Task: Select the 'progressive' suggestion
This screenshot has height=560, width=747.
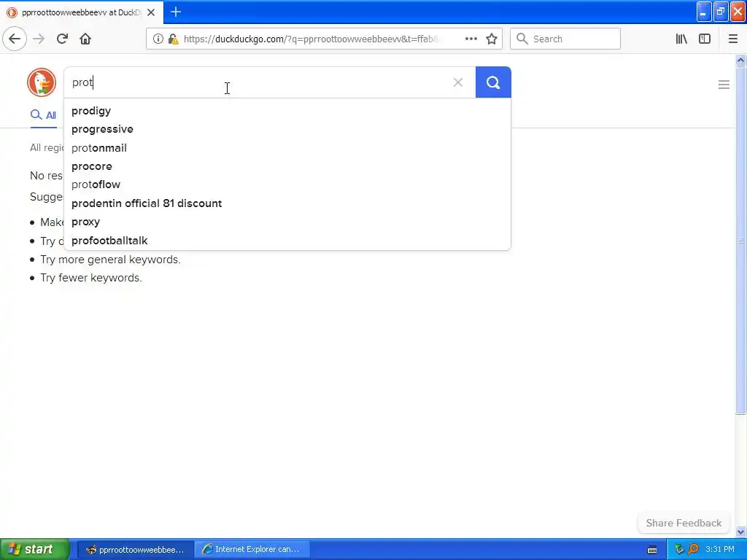Action: [x=287, y=130]
